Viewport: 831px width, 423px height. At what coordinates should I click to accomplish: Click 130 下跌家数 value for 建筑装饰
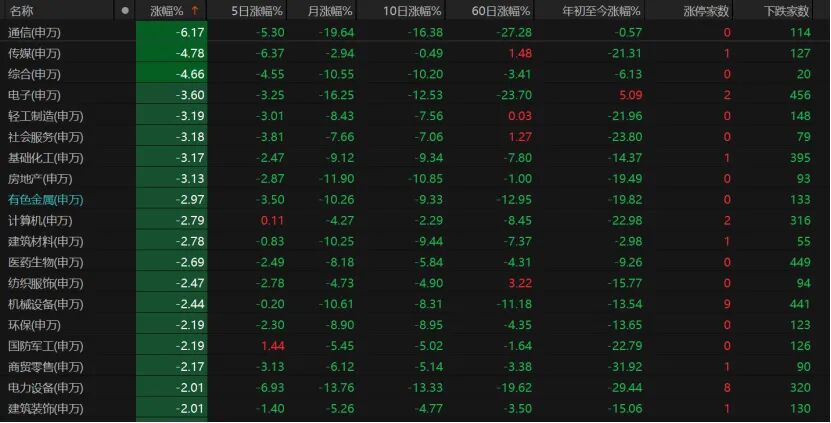(800, 409)
